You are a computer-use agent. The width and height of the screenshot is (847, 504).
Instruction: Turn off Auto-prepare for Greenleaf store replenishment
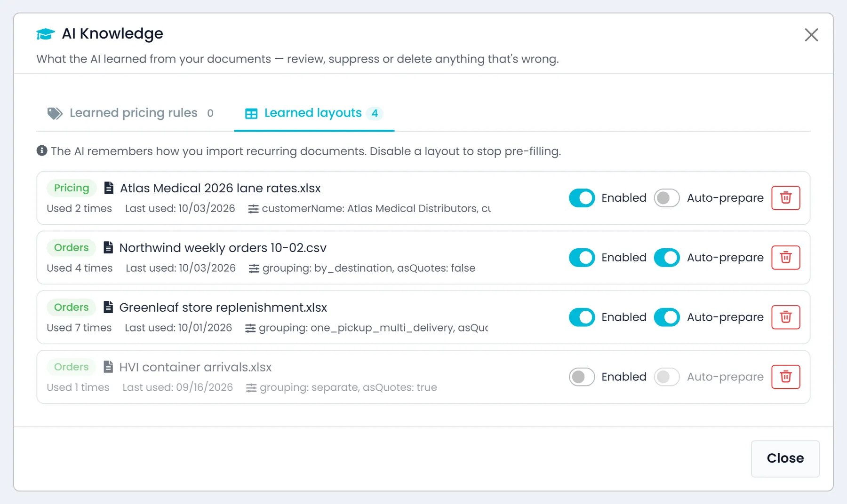pyautogui.click(x=667, y=317)
